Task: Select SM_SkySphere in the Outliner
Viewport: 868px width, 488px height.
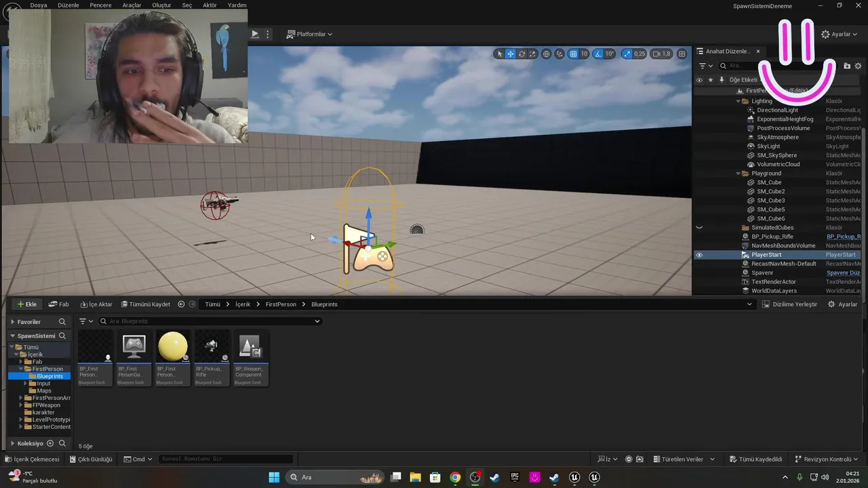Action: click(x=777, y=155)
